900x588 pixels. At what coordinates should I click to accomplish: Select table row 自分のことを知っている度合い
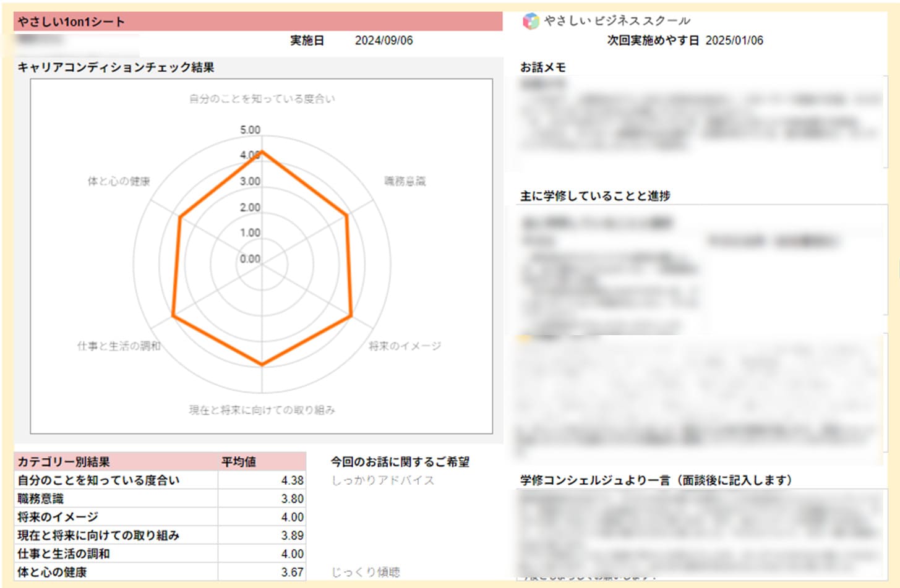click(x=160, y=480)
